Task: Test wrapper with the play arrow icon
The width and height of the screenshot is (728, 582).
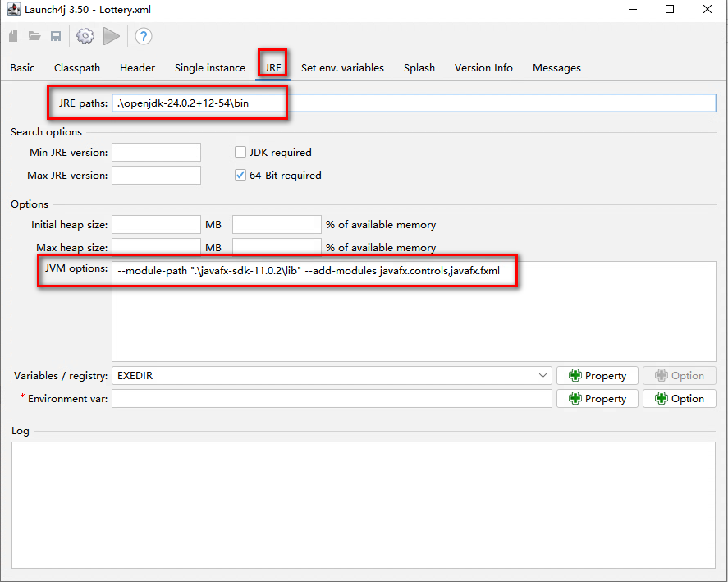Action: pyautogui.click(x=112, y=36)
